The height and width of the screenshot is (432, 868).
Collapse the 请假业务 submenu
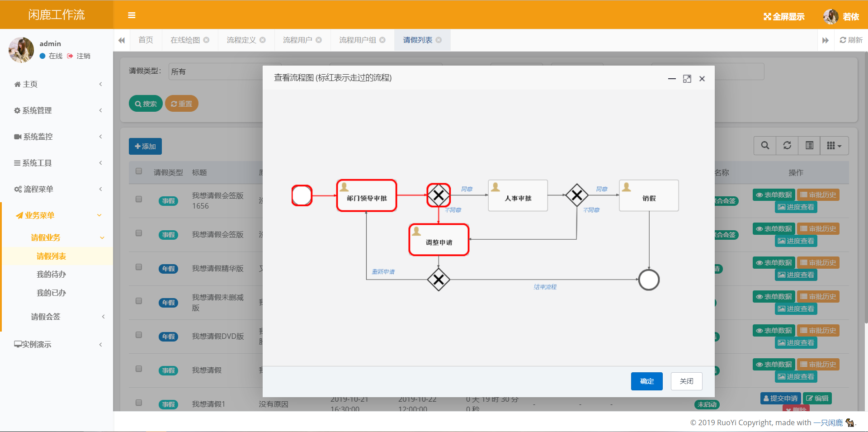[57, 237]
